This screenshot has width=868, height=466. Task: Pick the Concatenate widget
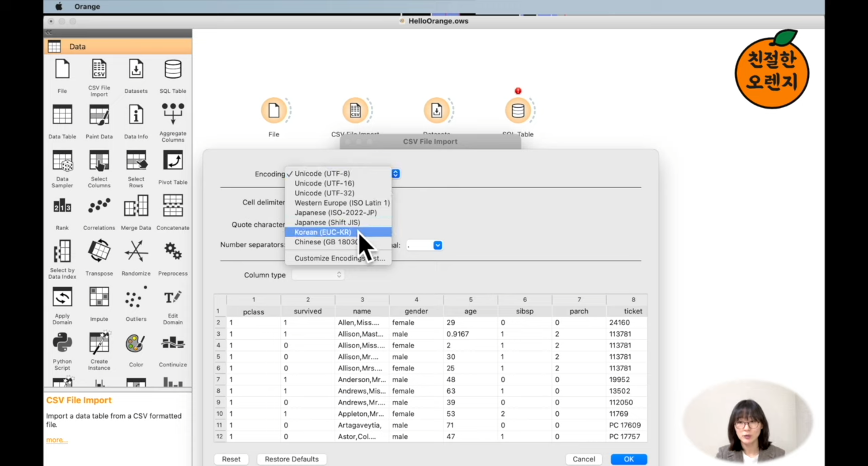tap(173, 213)
